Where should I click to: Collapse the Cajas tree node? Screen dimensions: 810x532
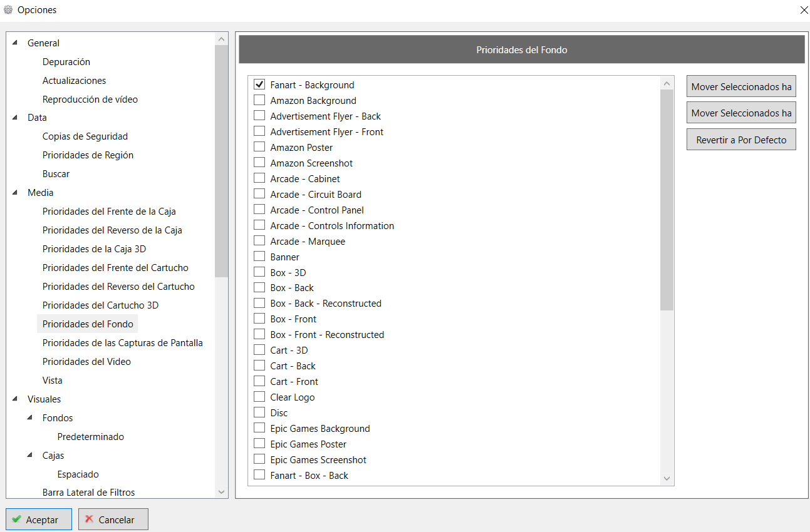click(30, 455)
